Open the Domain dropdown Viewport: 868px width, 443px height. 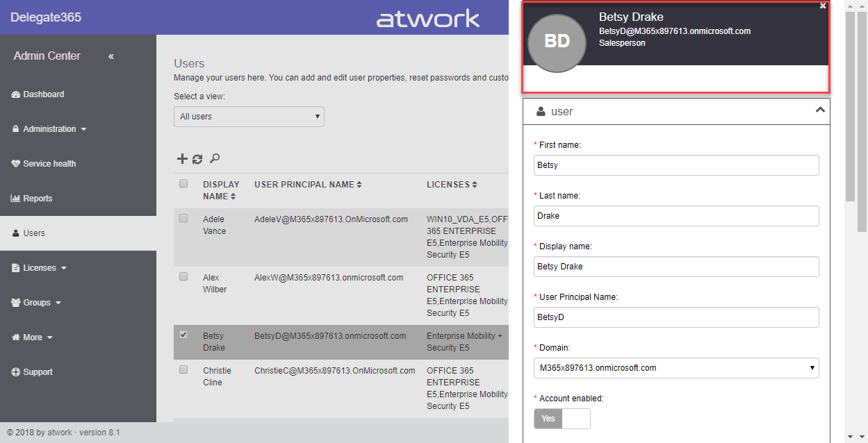tap(676, 368)
